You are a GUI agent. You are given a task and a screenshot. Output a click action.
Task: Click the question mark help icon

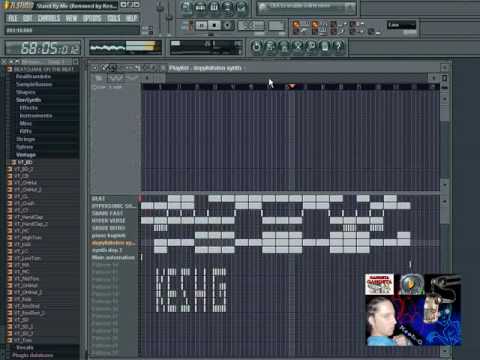coord(338,46)
